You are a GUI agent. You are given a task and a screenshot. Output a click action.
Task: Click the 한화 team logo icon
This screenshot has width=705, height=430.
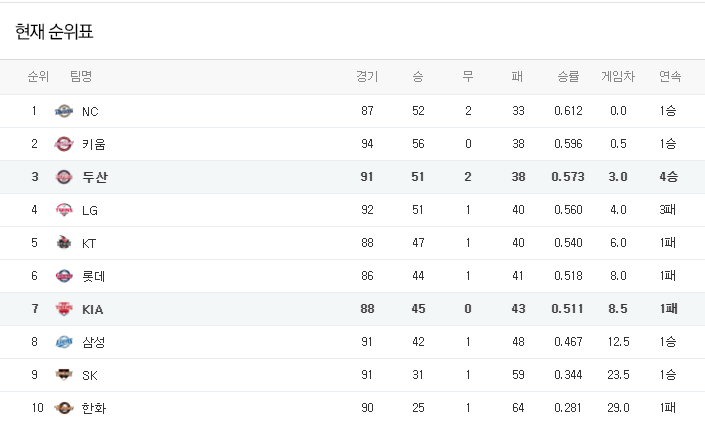tap(64, 408)
